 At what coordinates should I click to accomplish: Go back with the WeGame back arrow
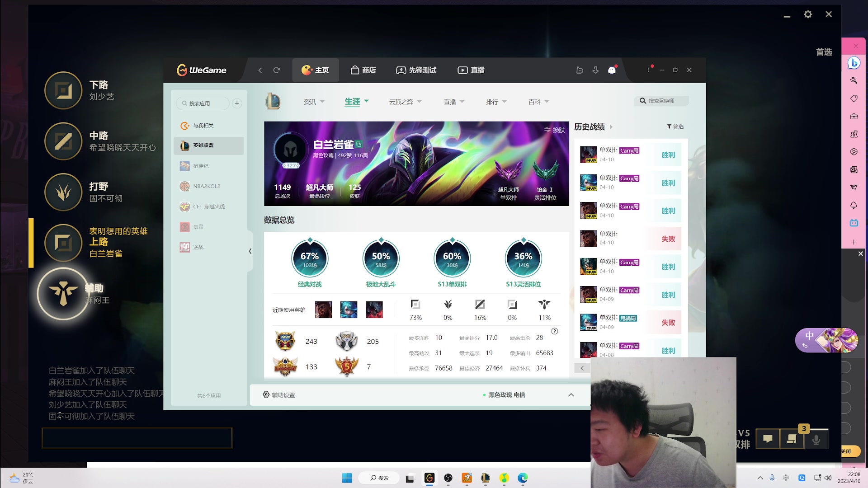click(x=260, y=70)
